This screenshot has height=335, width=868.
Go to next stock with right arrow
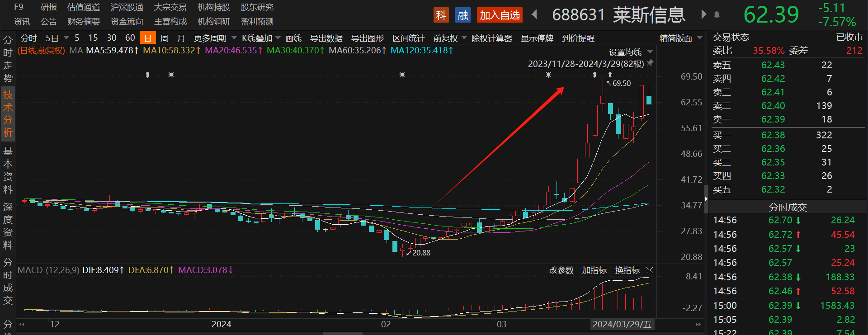click(x=703, y=14)
